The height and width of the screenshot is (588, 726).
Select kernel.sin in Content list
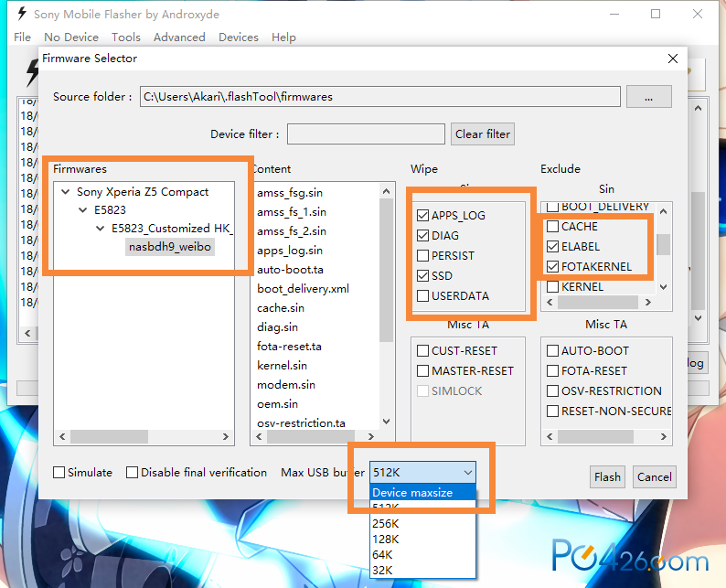282,366
